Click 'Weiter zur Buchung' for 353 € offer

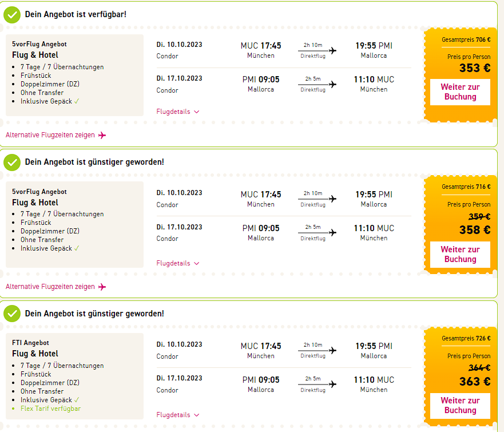[460, 92]
